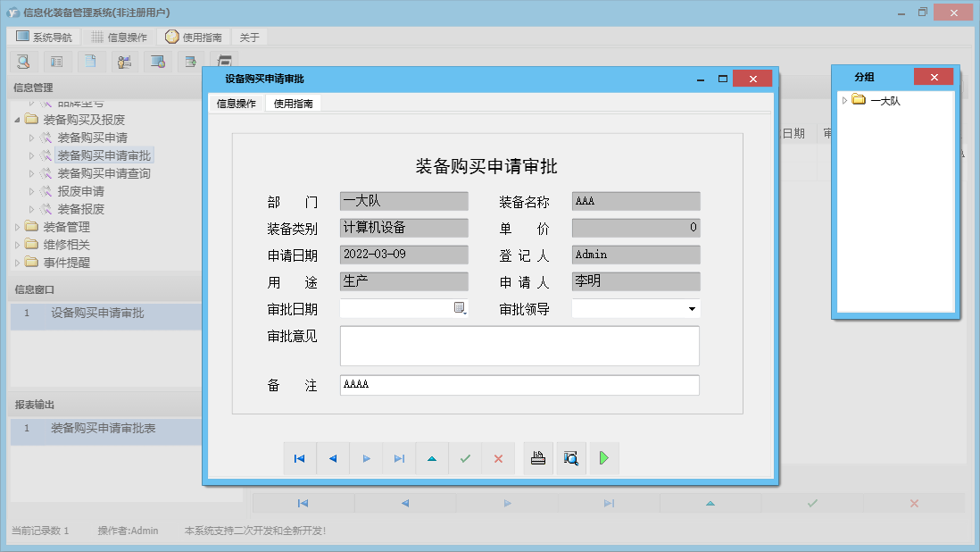This screenshot has height=552, width=980.
Task: Expand the 装备管理 tree node
Action: point(17,227)
